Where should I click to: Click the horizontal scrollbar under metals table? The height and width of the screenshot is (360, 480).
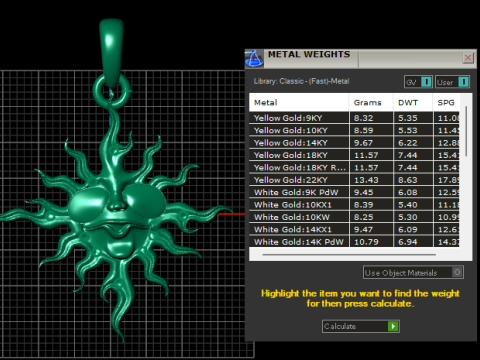coord(349,255)
